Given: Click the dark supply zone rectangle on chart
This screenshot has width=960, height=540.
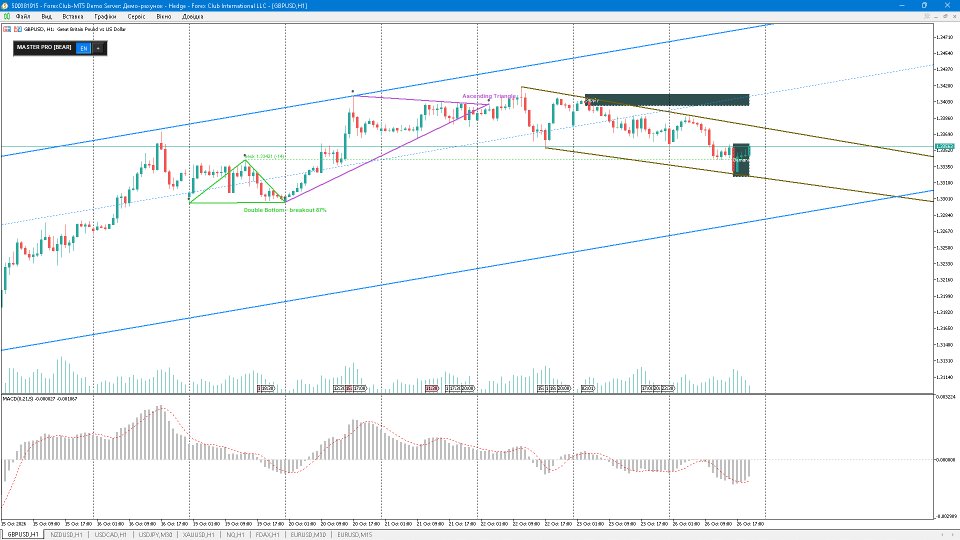Looking at the screenshot, I should point(667,100).
